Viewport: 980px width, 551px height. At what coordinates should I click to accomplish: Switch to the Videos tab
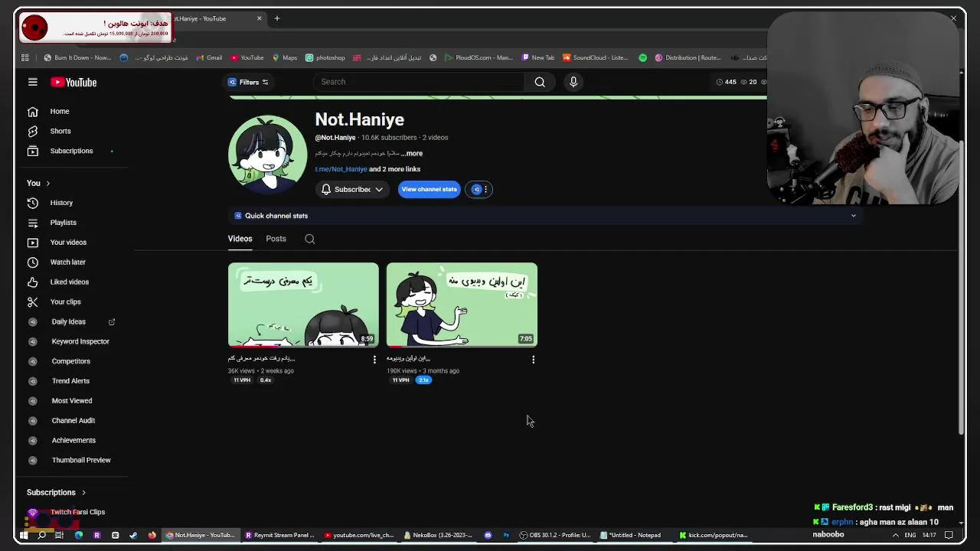click(240, 239)
